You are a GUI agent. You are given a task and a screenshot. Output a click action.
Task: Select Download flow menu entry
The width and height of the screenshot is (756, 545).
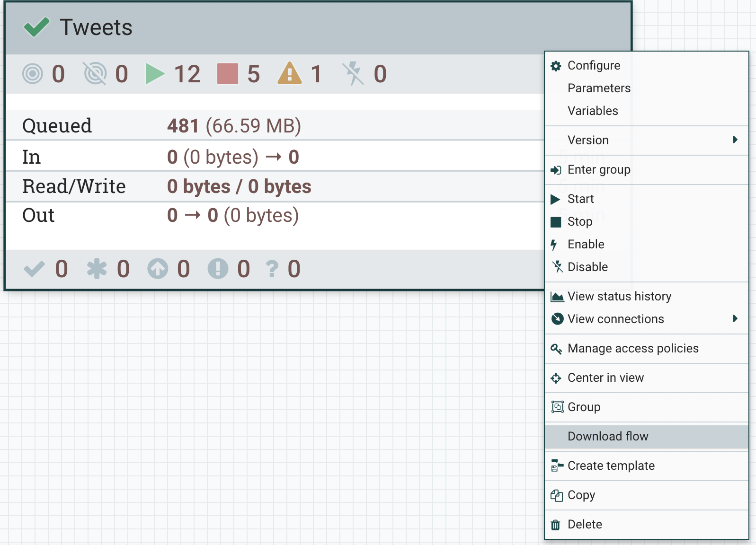(646, 437)
